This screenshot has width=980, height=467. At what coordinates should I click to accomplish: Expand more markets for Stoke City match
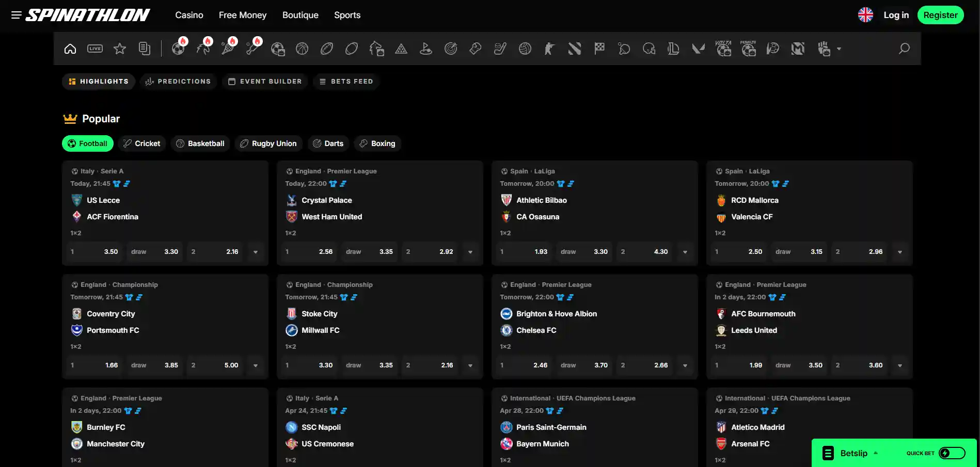tap(470, 365)
